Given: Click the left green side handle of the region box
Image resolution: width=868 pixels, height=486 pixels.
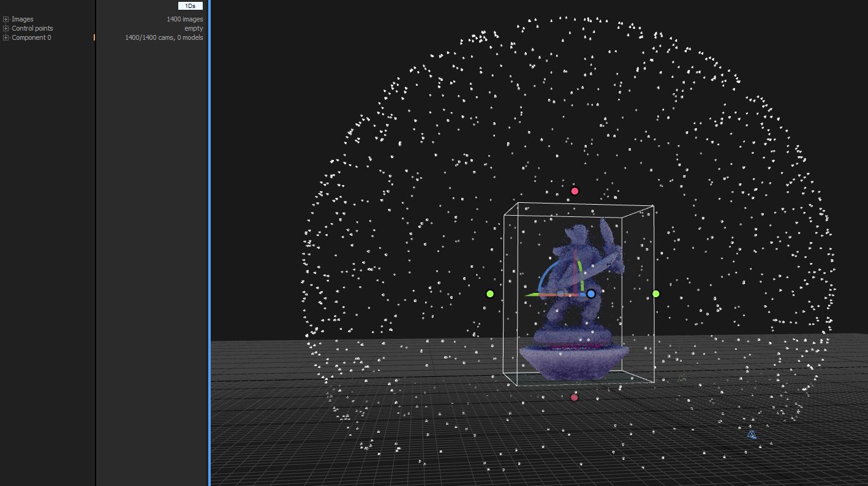Looking at the screenshot, I should pos(489,294).
